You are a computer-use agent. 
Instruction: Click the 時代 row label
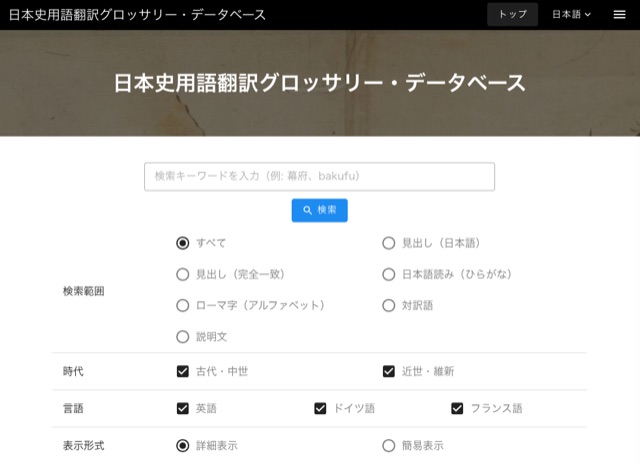[73, 371]
